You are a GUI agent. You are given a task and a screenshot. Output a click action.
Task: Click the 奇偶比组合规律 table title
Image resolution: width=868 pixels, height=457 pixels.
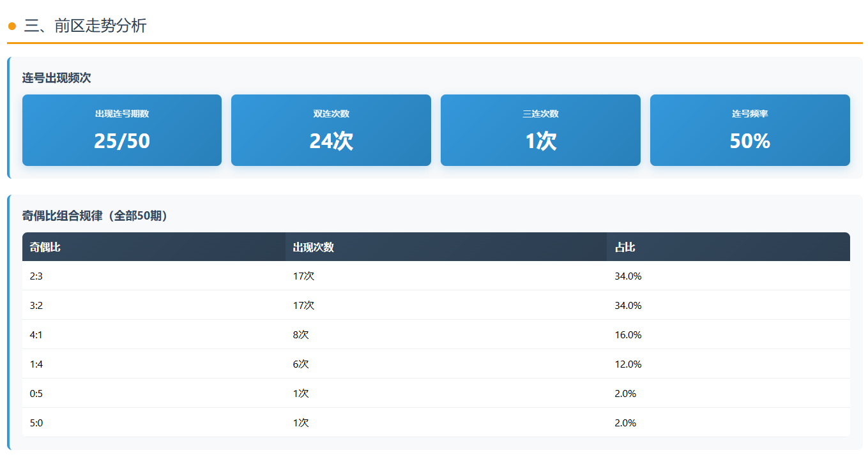click(95, 216)
